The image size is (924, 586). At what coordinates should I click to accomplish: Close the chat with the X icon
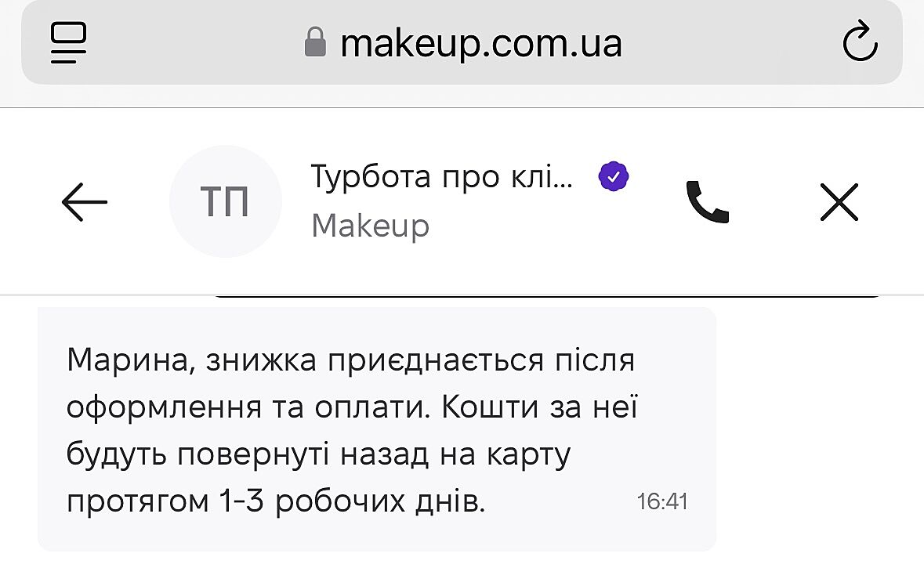click(839, 203)
